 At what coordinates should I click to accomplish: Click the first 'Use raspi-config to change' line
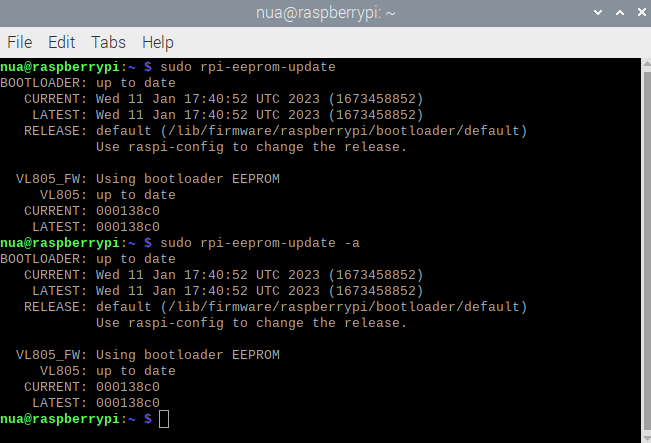(x=251, y=147)
